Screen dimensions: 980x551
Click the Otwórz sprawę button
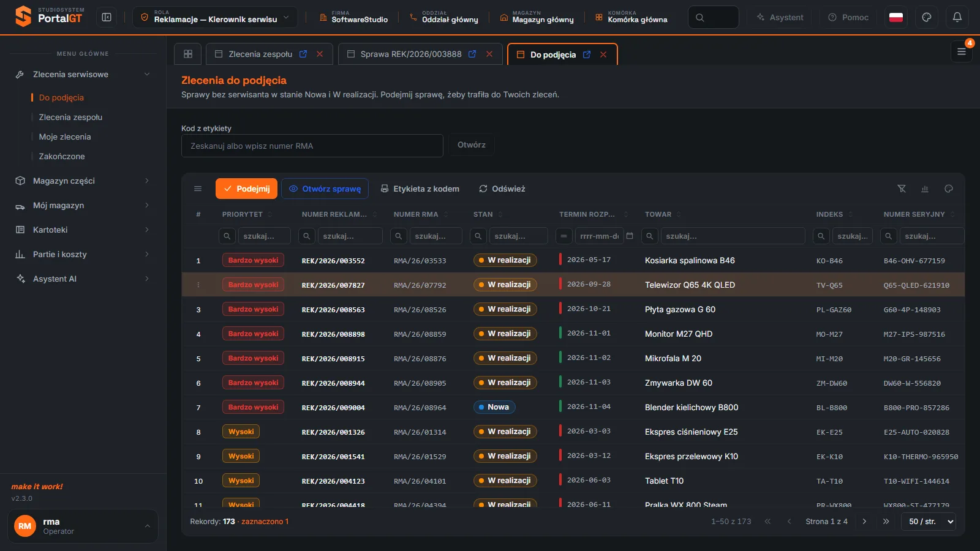click(325, 189)
